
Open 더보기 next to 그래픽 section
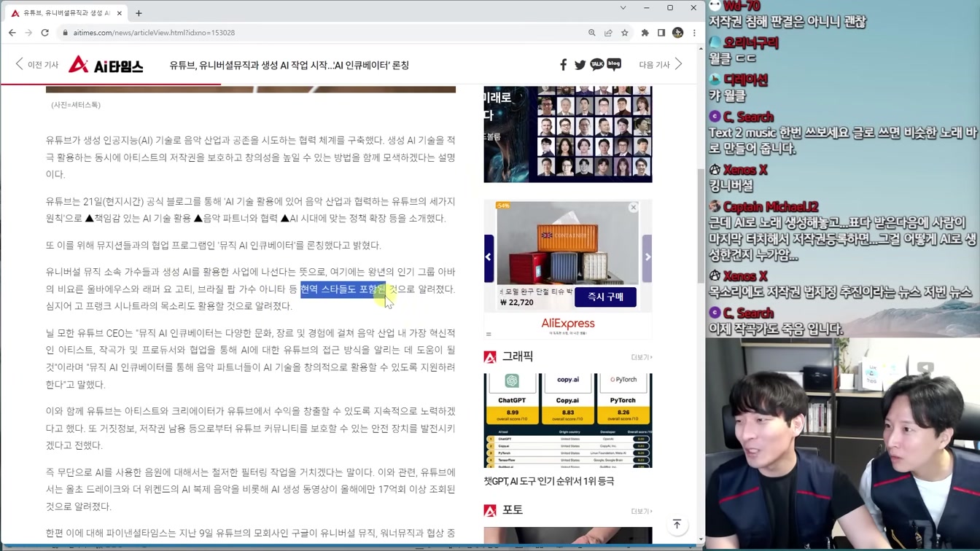[x=642, y=357]
